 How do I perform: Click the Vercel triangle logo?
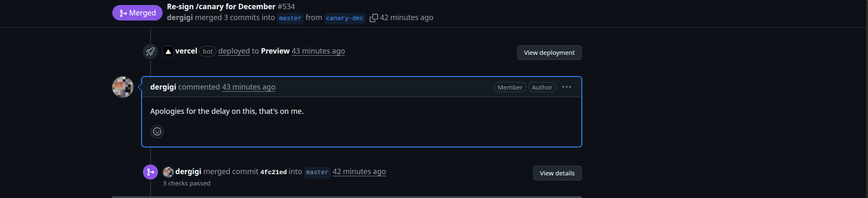tap(168, 51)
